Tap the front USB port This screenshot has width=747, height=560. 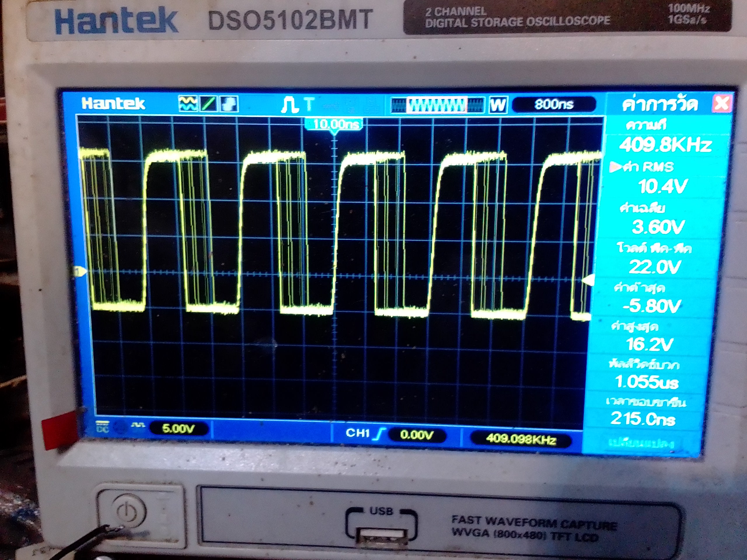tap(382, 538)
